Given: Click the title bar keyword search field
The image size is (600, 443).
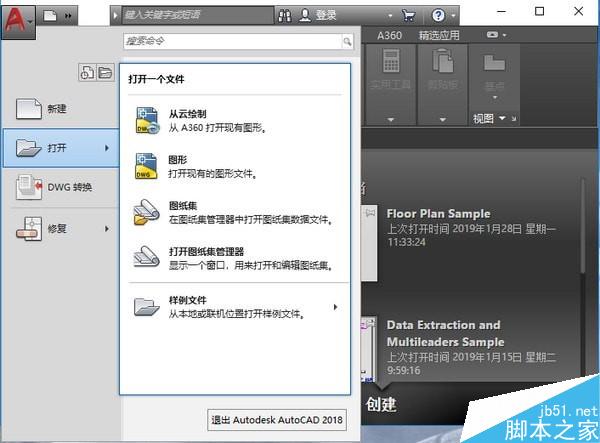Looking at the screenshot, I should pos(197,15).
